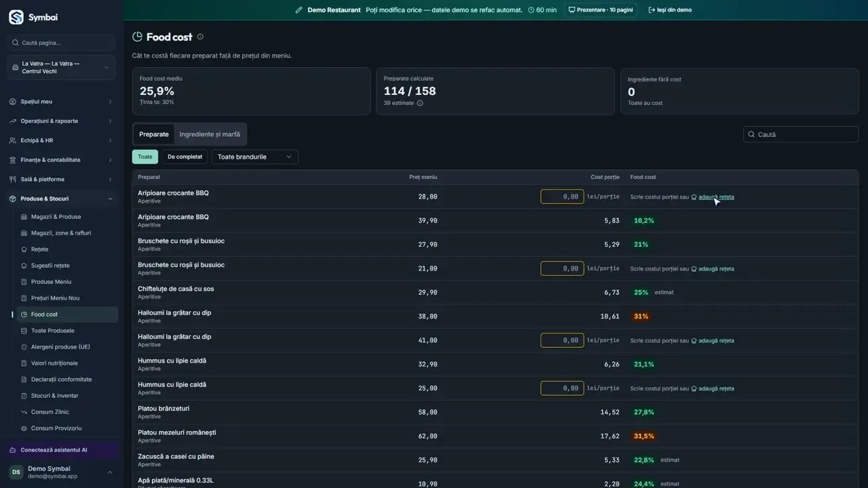Click the Toate Produsele sidebar icon
Viewport: 868px width, 488px height.
pyautogui.click(x=24, y=331)
